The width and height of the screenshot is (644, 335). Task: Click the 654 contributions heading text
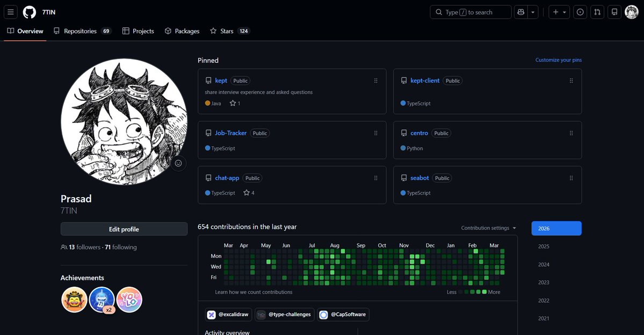(247, 227)
